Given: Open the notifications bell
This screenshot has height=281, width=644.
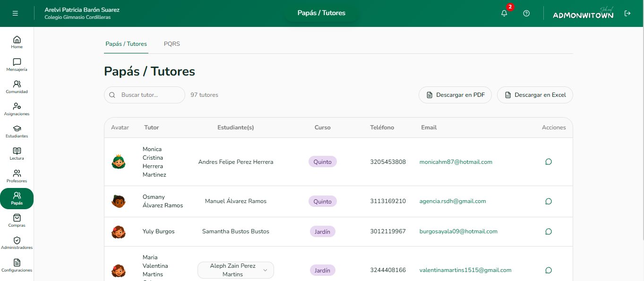Looking at the screenshot, I should click(x=505, y=13).
